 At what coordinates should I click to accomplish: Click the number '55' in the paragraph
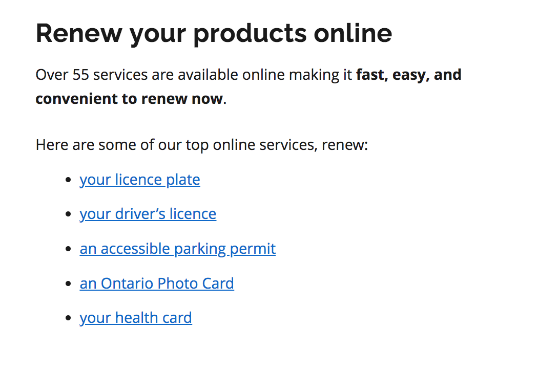pyautogui.click(x=80, y=75)
